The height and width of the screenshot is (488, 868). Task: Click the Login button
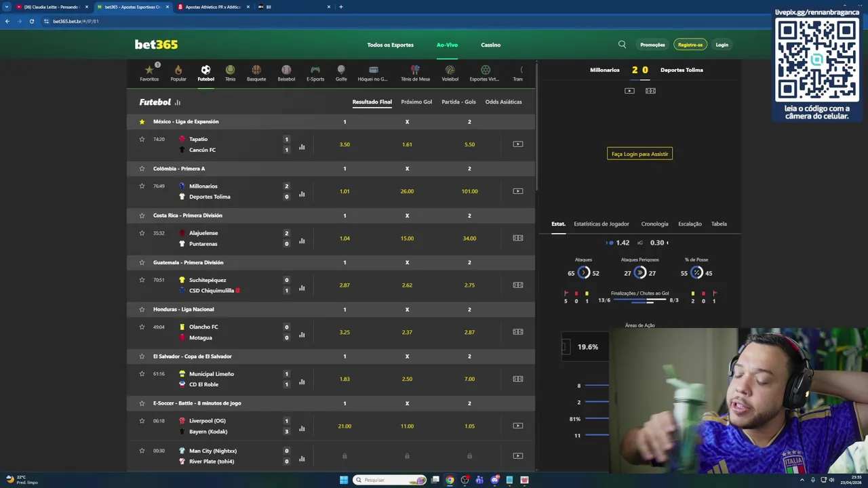click(x=722, y=45)
